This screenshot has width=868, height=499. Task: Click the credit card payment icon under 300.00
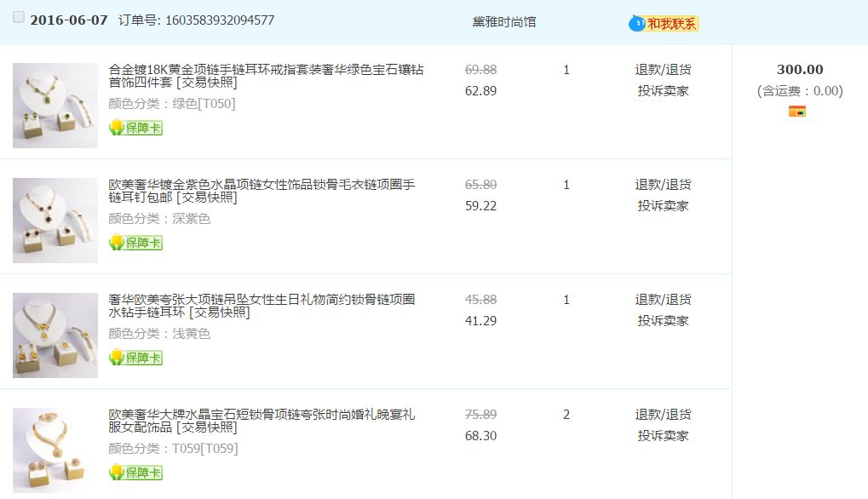click(797, 111)
